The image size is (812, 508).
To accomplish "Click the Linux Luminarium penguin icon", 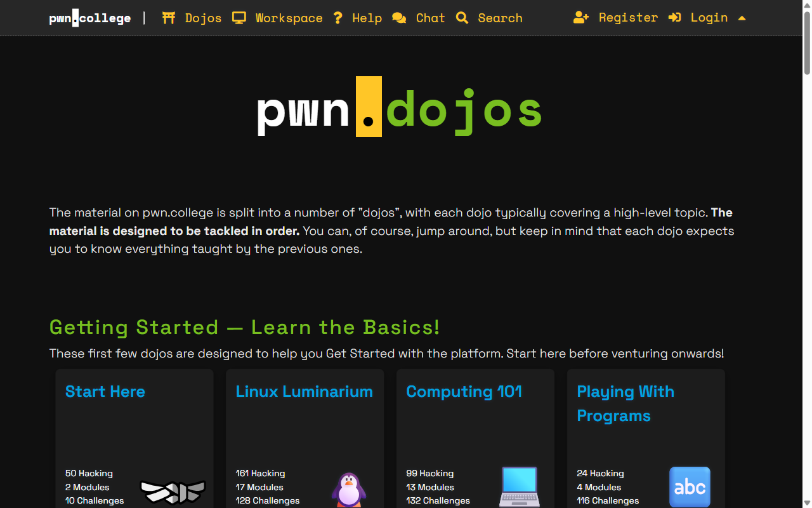I will pyautogui.click(x=349, y=490).
